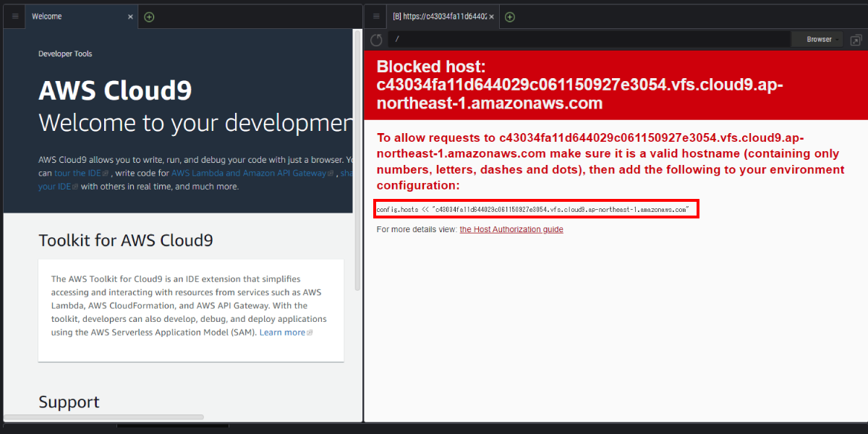Open AWS Lambda and Amazon API Gateway link
Viewport: 868px width, 434px height.
click(x=252, y=173)
